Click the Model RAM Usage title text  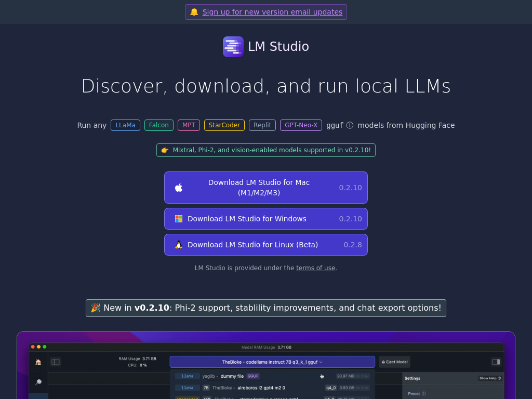click(x=267, y=348)
